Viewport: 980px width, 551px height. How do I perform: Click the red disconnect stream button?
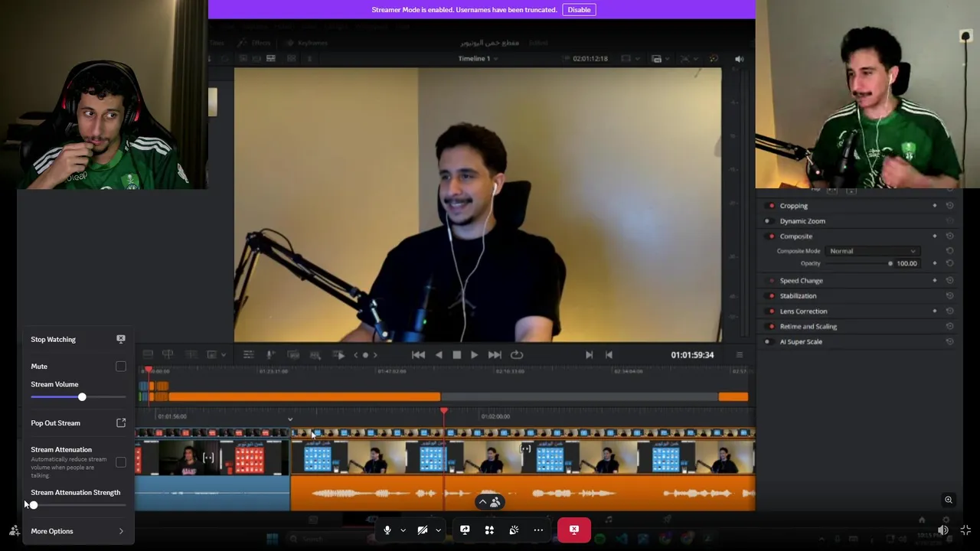574,530
